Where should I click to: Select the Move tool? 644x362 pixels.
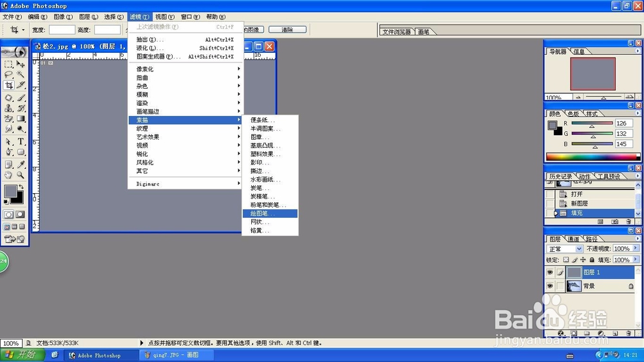click(21, 64)
